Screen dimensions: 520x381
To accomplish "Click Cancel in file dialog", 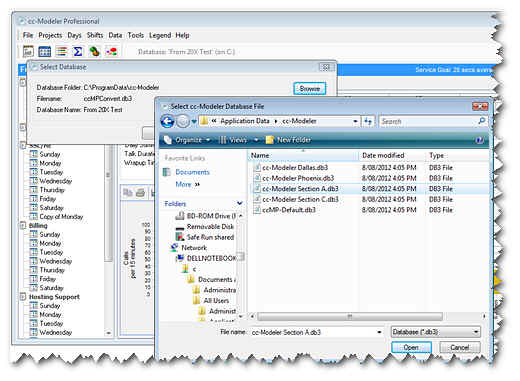I will [460, 347].
